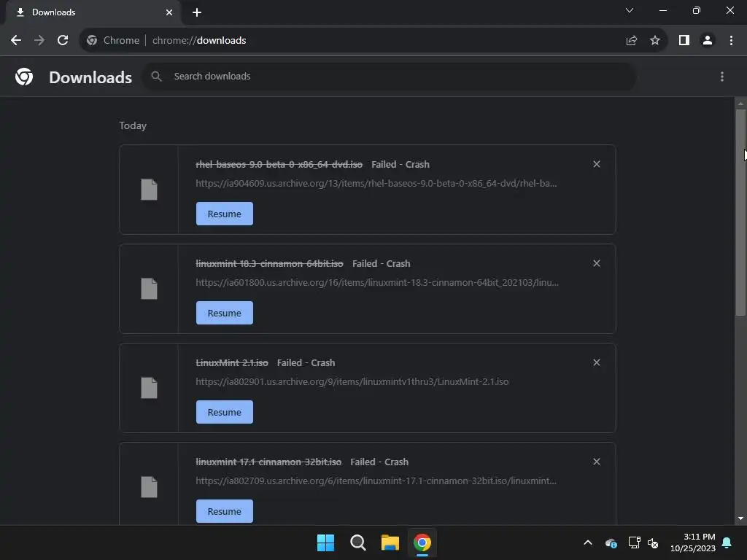Click the file icon for linuxmint-18.3 download

[x=149, y=289]
